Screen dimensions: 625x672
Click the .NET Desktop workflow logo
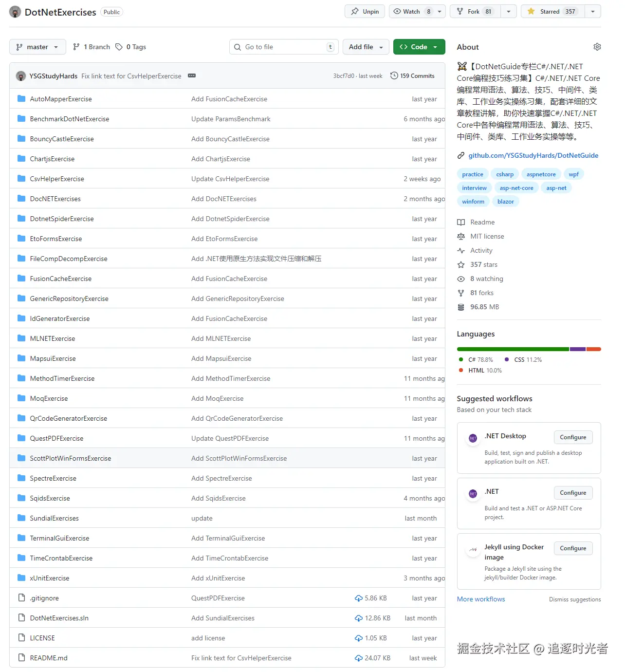(473, 438)
